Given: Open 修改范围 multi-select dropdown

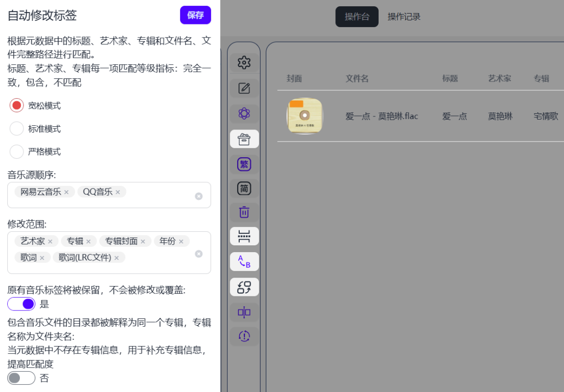Looking at the screenshot, I should pos(109,253).
